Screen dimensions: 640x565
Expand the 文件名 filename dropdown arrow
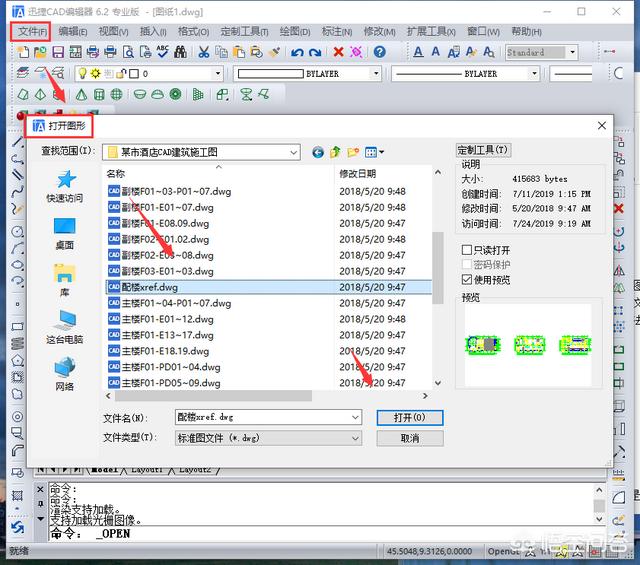click(354, 417)
